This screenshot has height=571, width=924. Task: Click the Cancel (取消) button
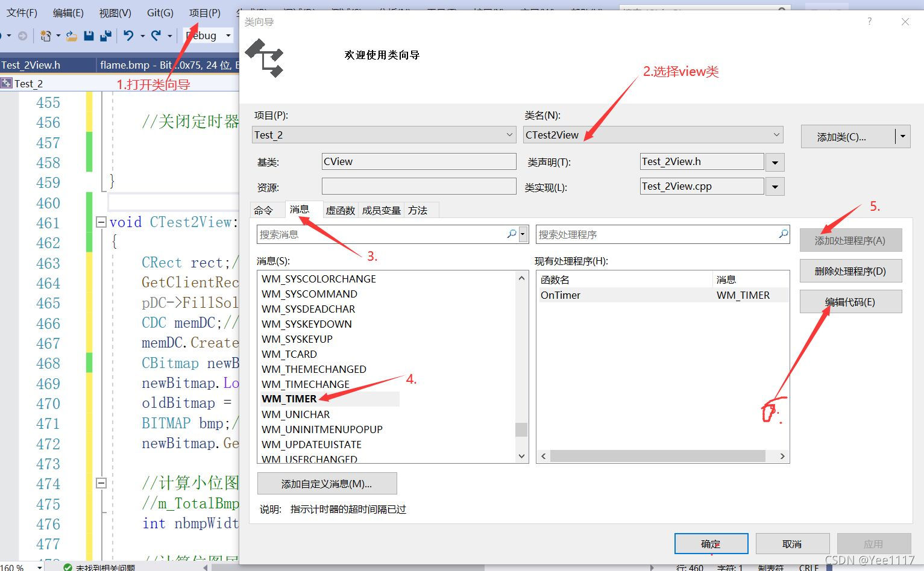coord(793,544)
